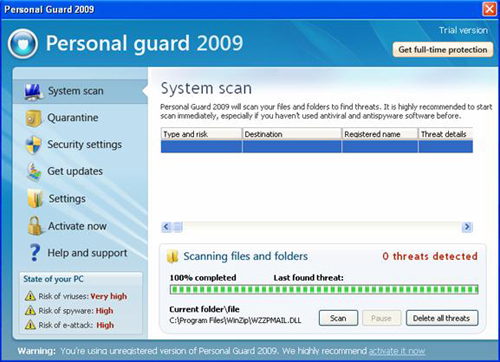Click the Get updates icon
Viewport: 500px width, 362px height.
pyautogui.click(x=34, y=172)
